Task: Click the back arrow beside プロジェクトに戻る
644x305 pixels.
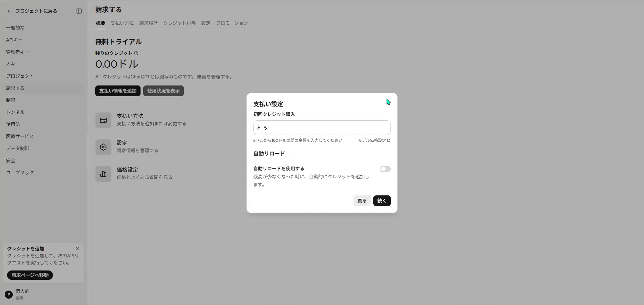Action: coord(9,11)
